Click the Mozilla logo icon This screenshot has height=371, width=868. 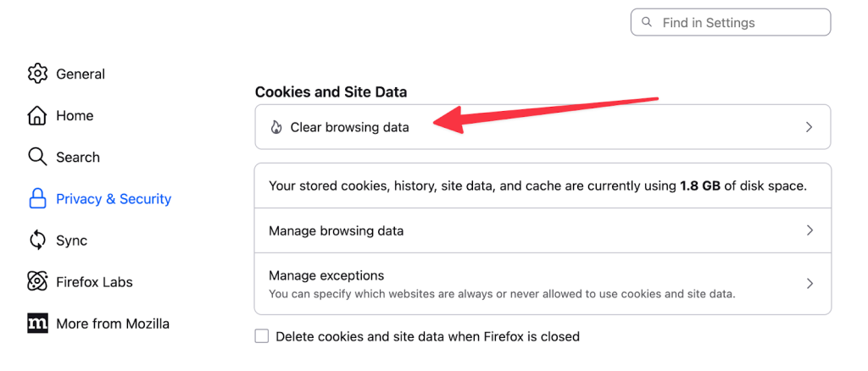(x=37, y=324)
